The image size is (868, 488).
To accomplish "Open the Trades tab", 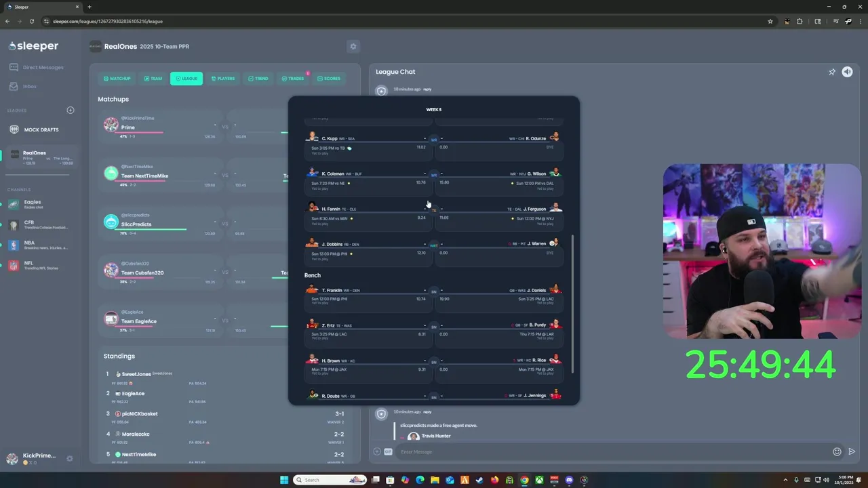I will pos(293,79).
